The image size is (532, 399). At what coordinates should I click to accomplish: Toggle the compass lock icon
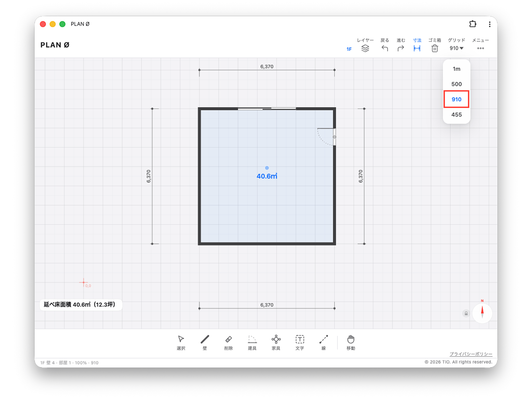[x=466, y=314]
